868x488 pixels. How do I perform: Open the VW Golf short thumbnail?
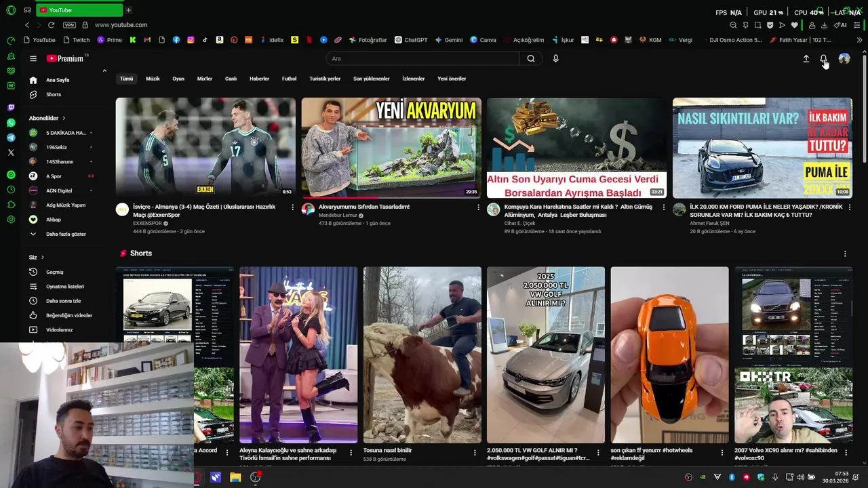click(x=546, y=354)
